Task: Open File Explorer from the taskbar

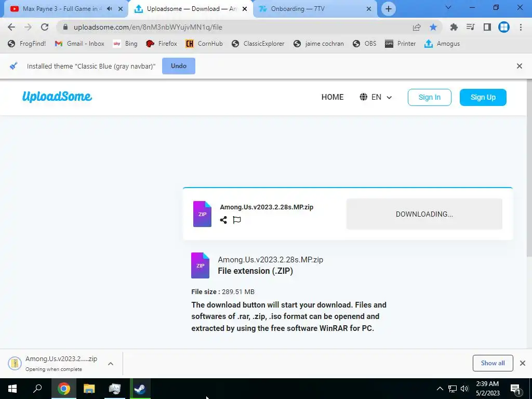Action: click(x=89, y=389)
